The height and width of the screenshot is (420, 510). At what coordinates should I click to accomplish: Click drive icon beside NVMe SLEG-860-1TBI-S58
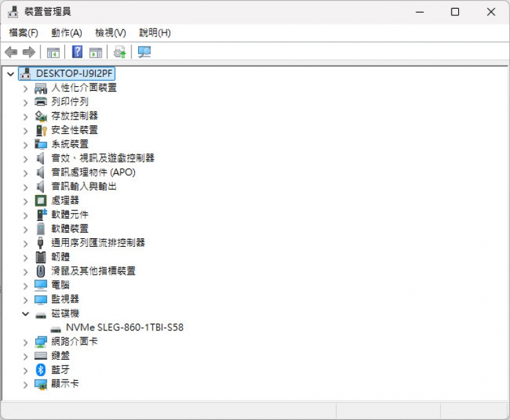(x=56, y=329)
